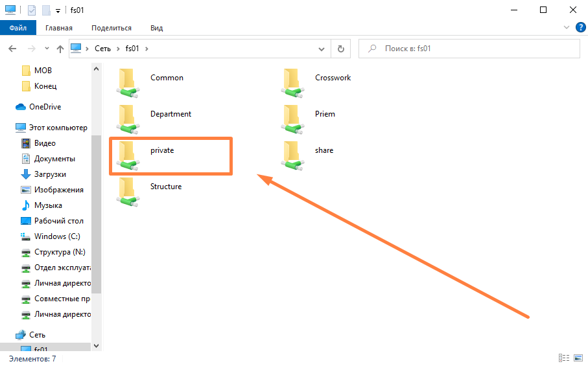Click the Up one level arrow
The height and width of the screenshot is (366, 588).
click(x=60, y=49)
